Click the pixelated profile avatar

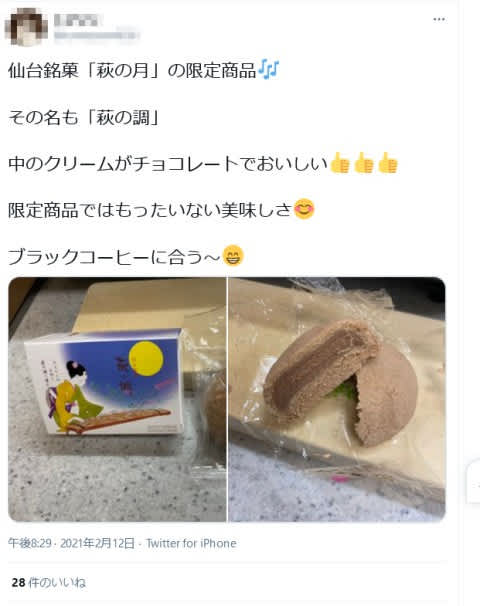(x=26, y=26)
